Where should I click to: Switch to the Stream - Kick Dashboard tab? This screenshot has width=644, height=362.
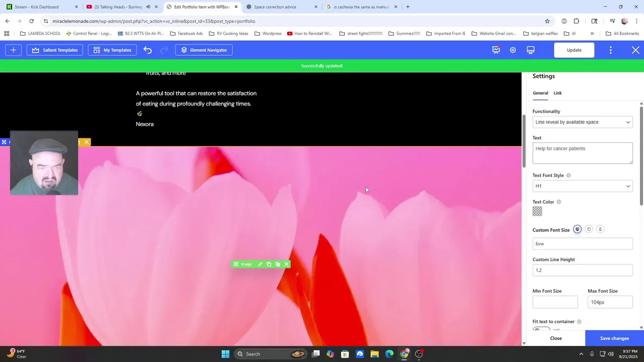coord(43,7)
